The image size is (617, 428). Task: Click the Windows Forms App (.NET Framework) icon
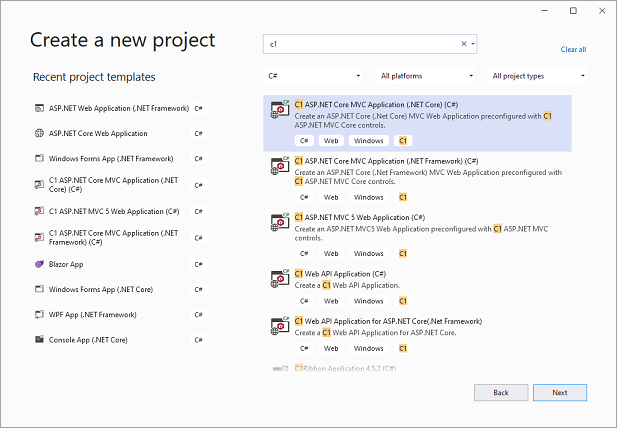coord(40,159)
